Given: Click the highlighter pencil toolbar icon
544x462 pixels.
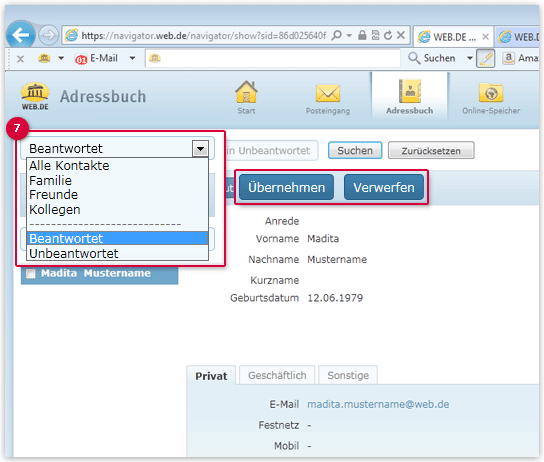Looking at the screenshot, I should pyautogui.click(x=486, y=58).
